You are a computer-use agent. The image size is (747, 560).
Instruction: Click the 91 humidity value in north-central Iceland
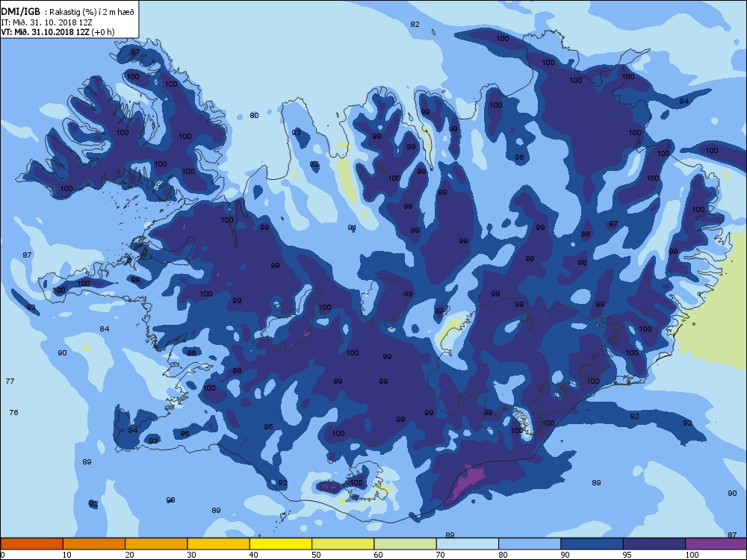pyautogui.click(x=352, y=228)
